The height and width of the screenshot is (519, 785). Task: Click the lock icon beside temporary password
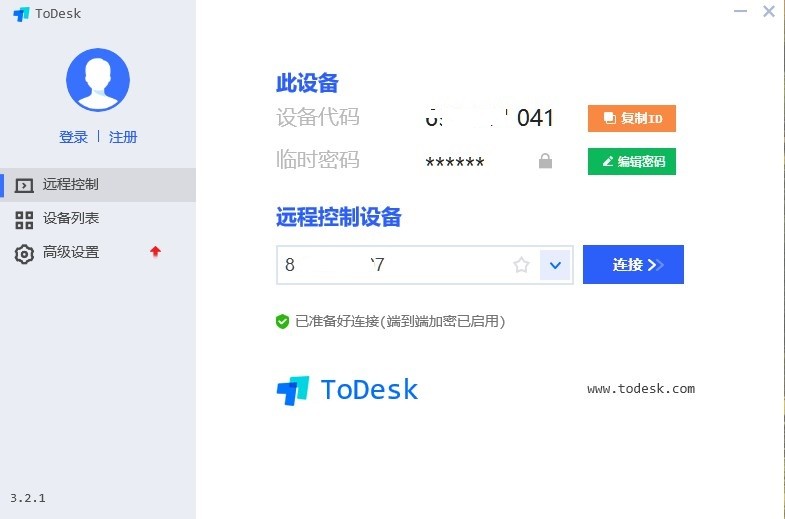coord(545,161)
